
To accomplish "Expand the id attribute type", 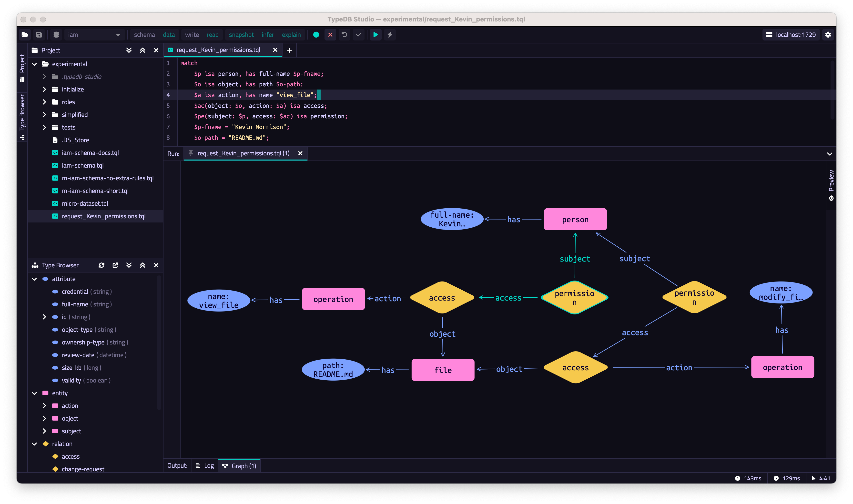I will click(44, 317).
